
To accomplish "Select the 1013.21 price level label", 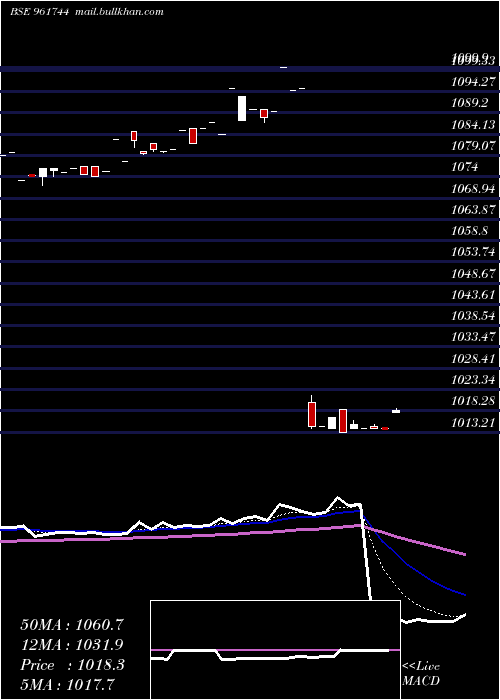I will [x=473, y=422].
